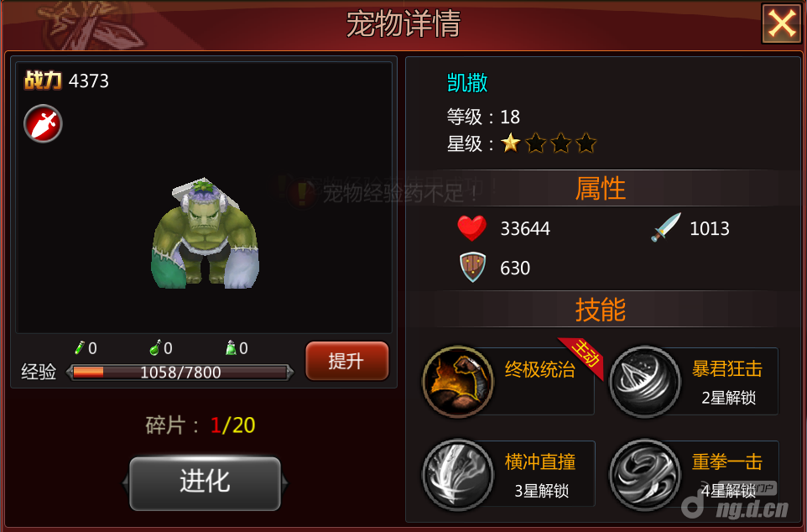Select the green ogre pet model
807x532 pixels.
(205, 234)
